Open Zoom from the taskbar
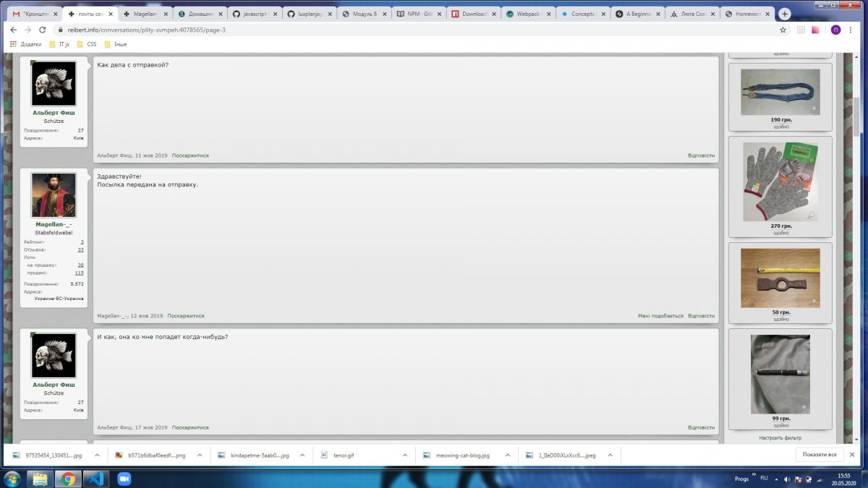This screenshot has height=488, width=868. pyautogui.click(x=124, y=479)
